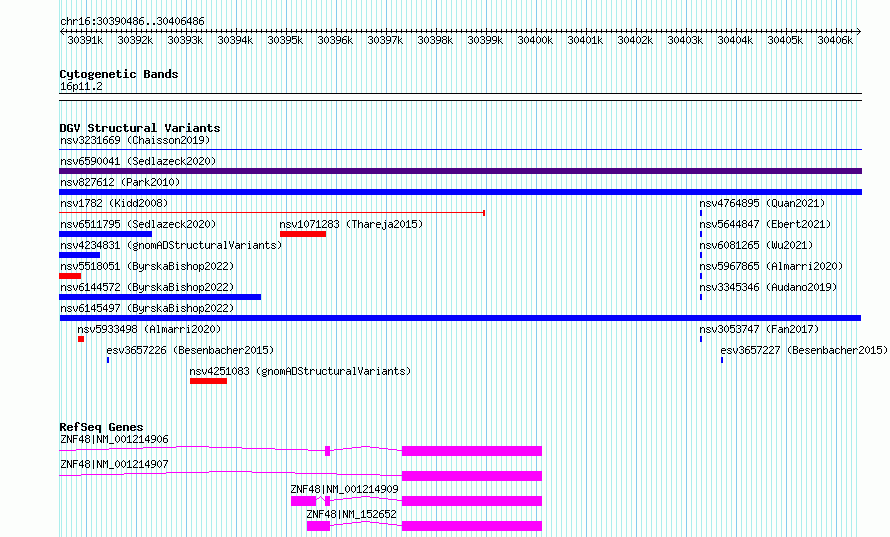Click variant label esv3657226 (Besenbacher2015)

point(190,350)
